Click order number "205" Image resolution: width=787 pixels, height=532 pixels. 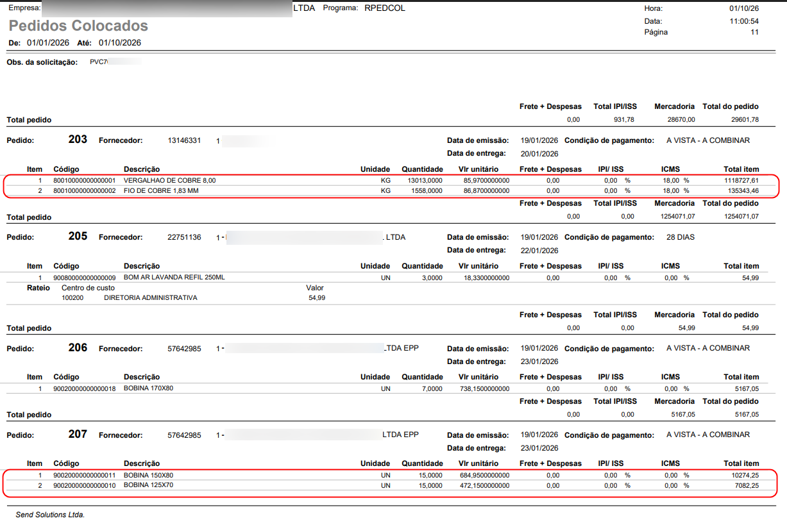[x=78, y=237]
